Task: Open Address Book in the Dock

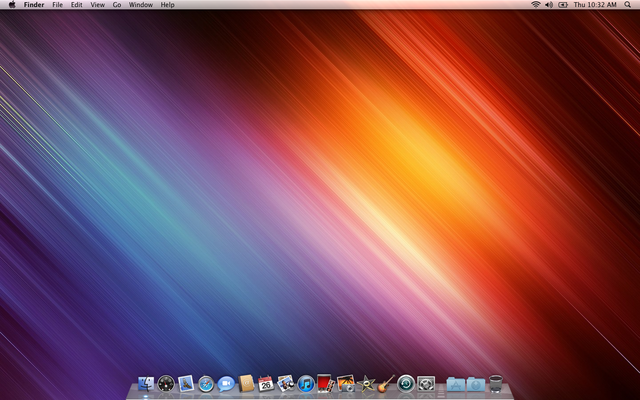Action: point(246,384)
